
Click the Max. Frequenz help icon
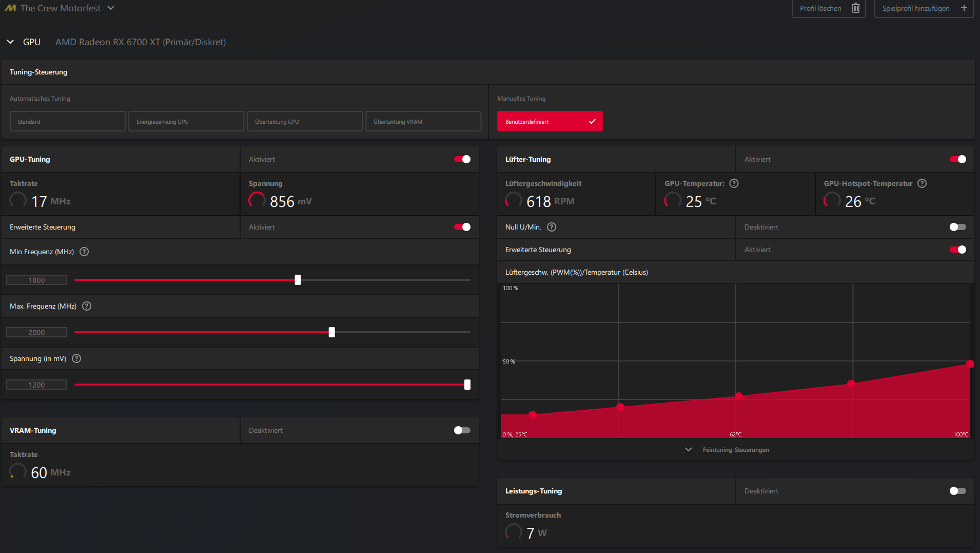tap(87, 306)
